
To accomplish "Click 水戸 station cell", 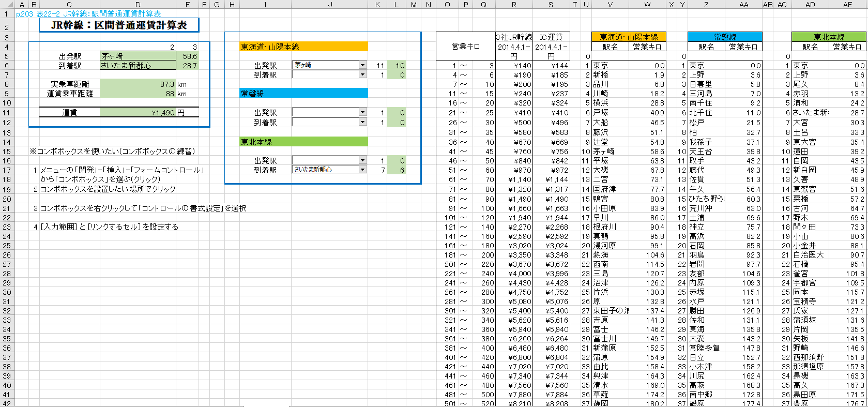I will coord(706,302).
